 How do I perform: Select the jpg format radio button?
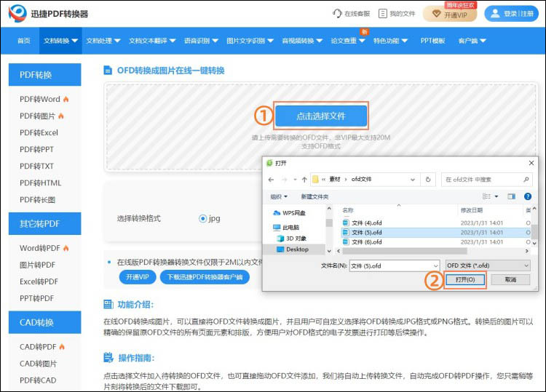click(x=202, y=218)
